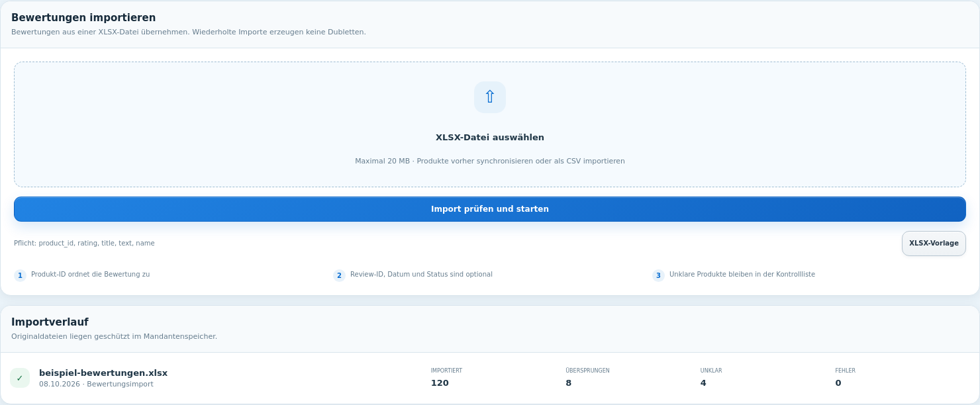Click the skipped count 8
This screenshot has height=405, width=980.
pos(568,383)
